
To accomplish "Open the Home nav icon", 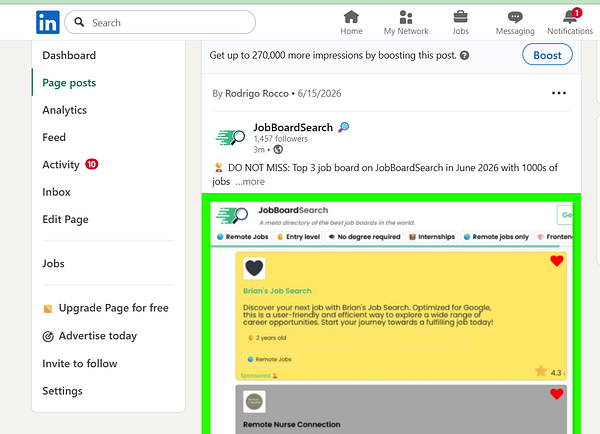I will point(351,17).
